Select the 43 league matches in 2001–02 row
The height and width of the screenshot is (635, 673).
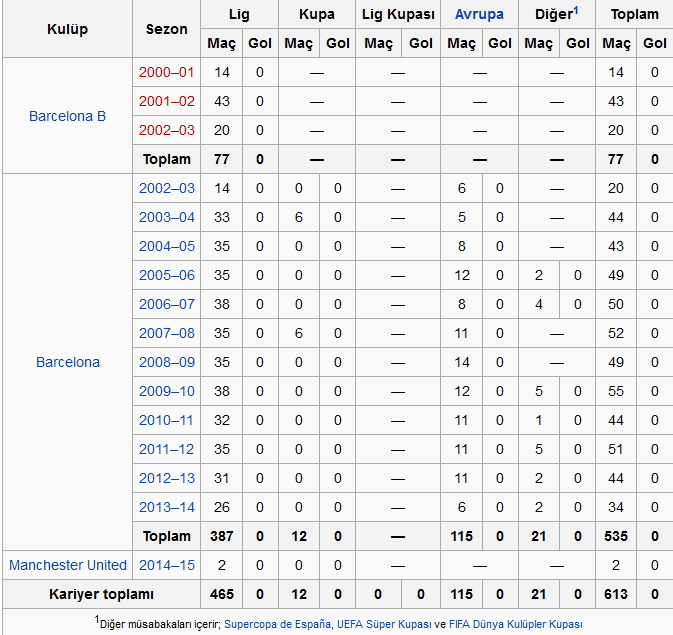click(x=221, y=101)
